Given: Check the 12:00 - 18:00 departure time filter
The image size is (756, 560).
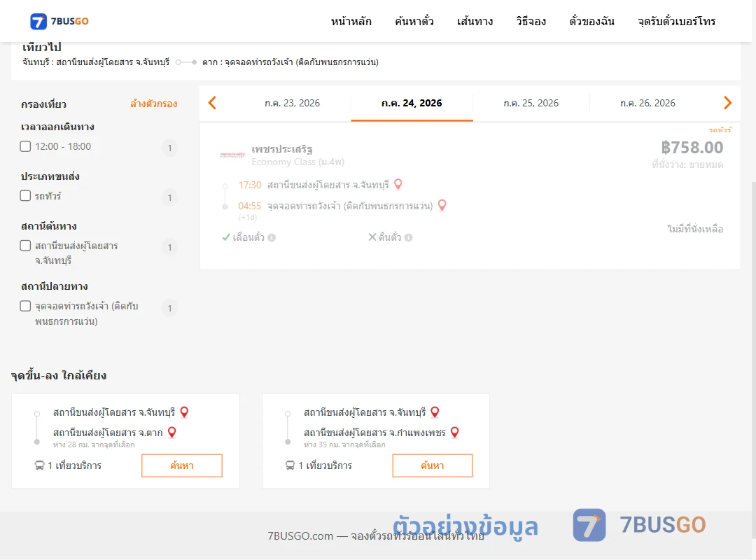Looking at the screenshot, I should click(x=26, y=146).
